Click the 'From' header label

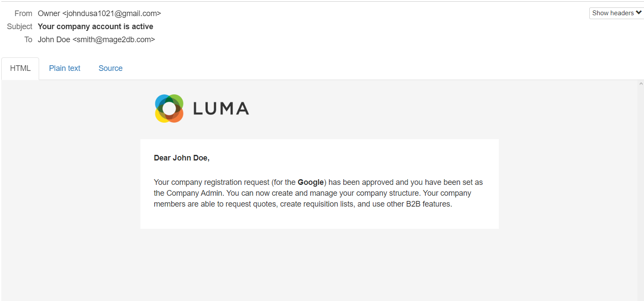point(23,13)
